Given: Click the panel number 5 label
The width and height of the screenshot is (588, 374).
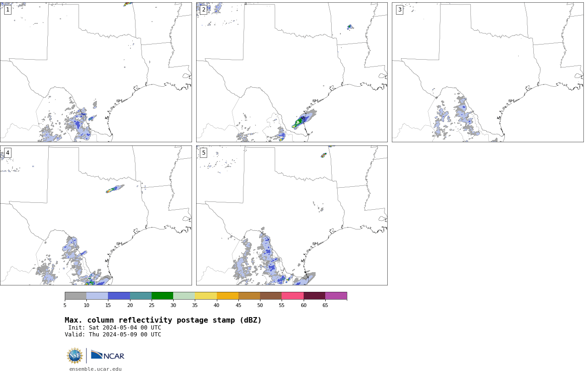Looking at the screenshot, I should (204, 153).
